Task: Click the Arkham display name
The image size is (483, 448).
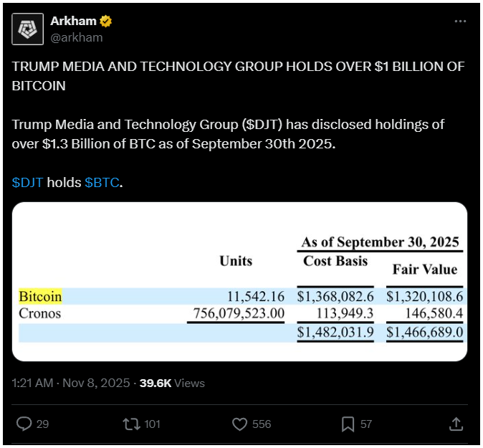Action: pyautogui.click(x=74, y=21)
